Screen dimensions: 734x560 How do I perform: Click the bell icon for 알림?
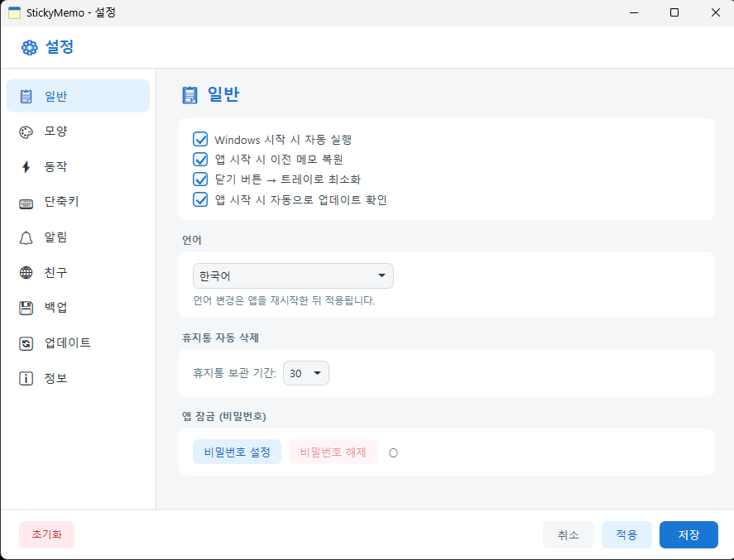26,237
